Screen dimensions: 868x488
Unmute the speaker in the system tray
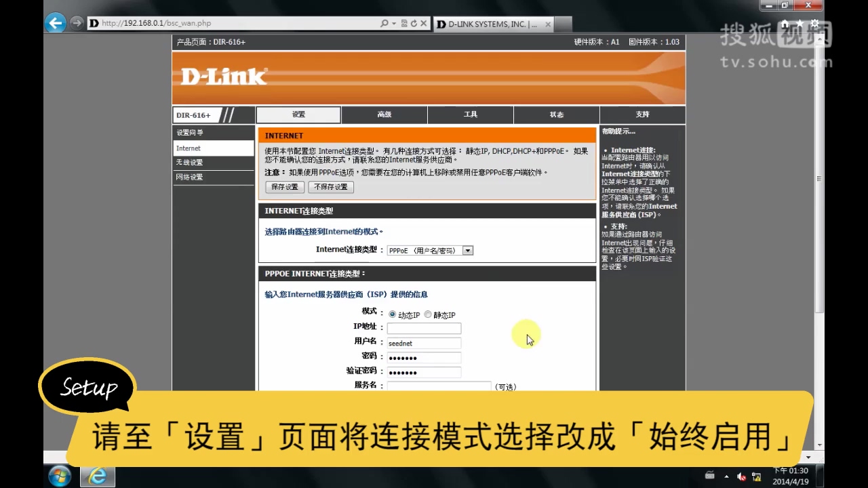click(741, 476)
